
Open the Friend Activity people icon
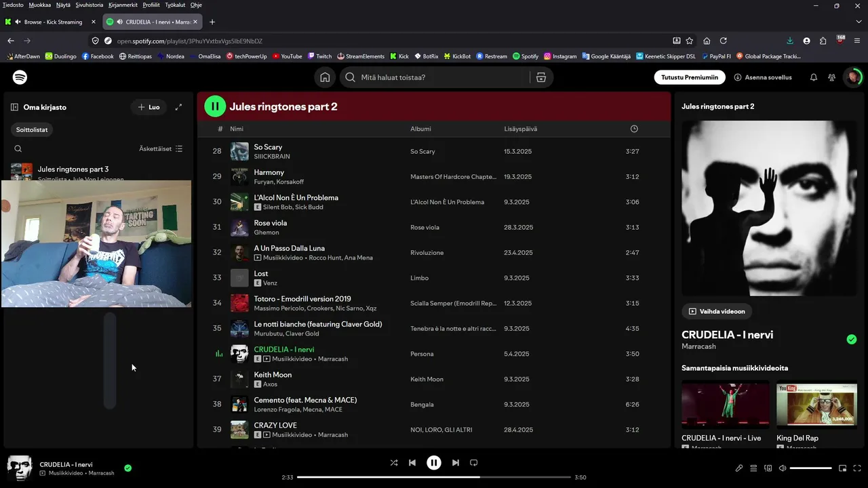coord(832,77)
